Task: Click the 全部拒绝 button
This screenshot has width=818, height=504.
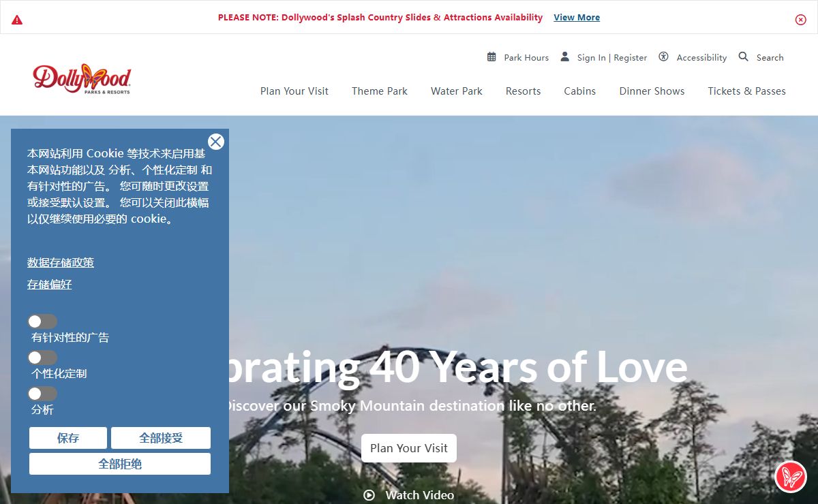Action: (120, 464)
